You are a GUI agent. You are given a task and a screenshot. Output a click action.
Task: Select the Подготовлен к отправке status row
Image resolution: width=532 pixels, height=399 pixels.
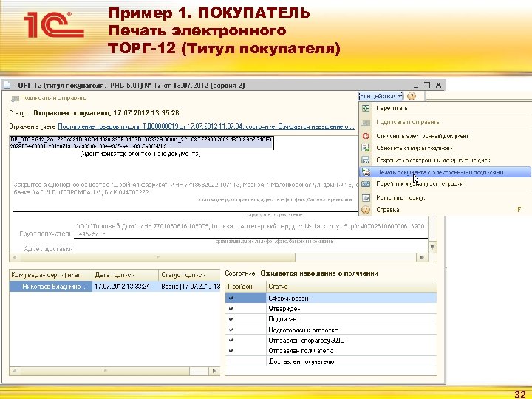click(331, 330)
